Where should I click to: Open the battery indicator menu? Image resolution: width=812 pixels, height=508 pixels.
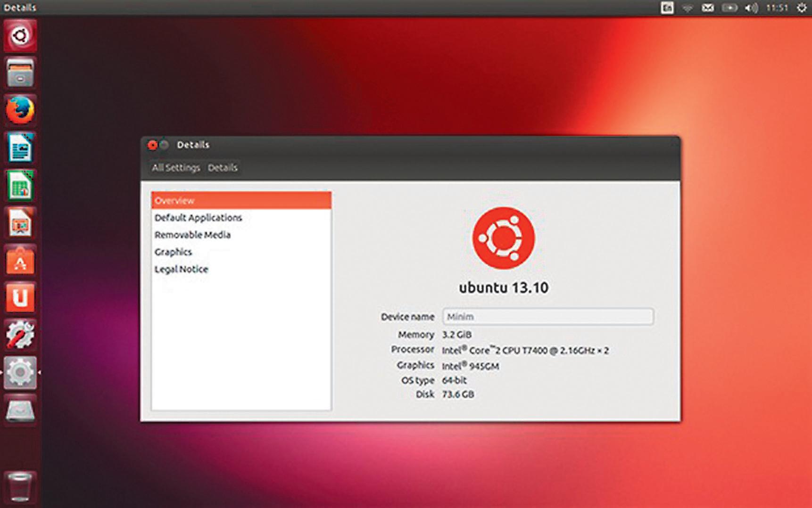[729, 8]
